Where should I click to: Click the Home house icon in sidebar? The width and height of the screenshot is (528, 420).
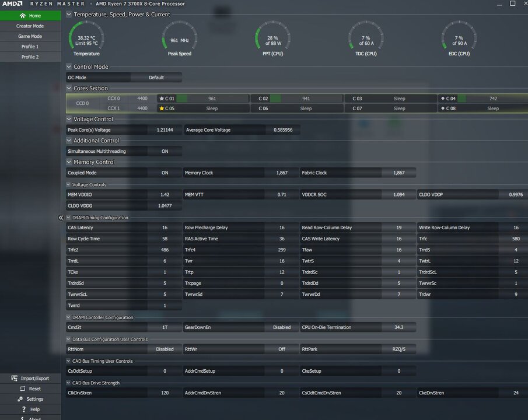22,16
